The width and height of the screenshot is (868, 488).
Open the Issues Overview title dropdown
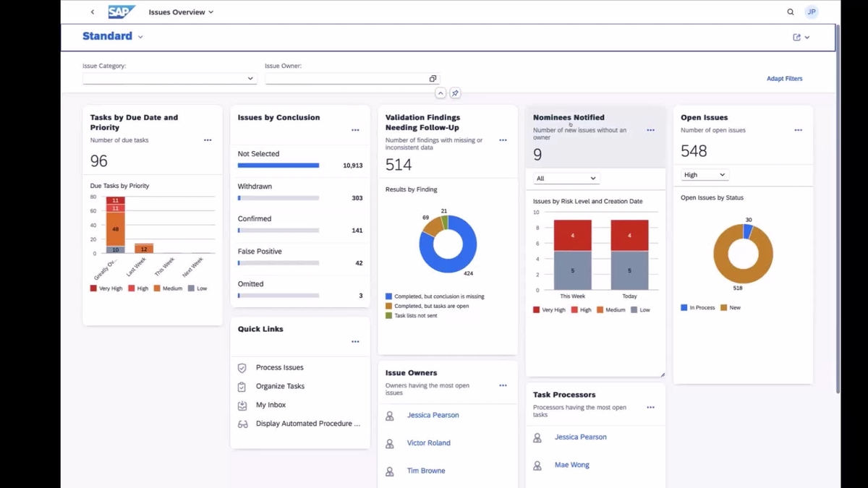coord(181,12)
